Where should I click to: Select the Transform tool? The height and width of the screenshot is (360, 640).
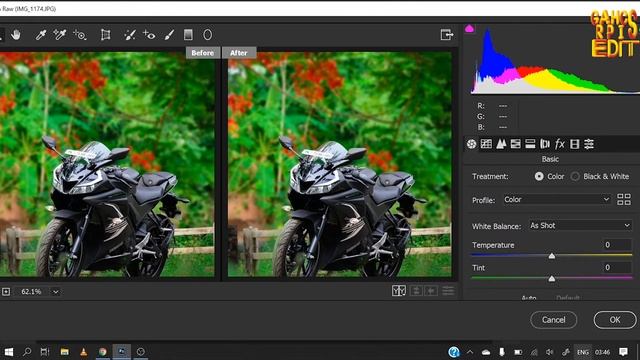(105, 35)
